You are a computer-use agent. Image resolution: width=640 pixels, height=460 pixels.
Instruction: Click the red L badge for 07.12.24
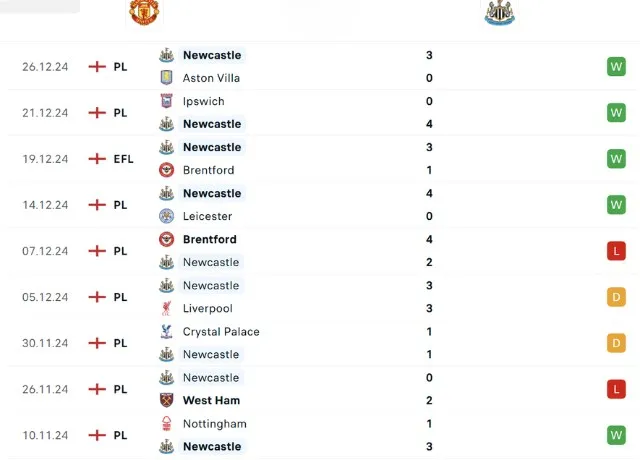coord(616,251)
